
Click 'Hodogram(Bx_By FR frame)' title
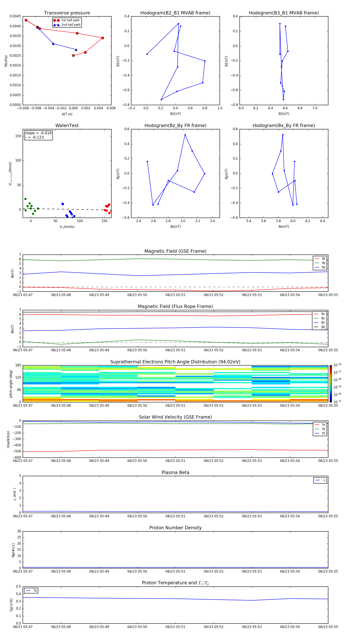coord(284,125)
